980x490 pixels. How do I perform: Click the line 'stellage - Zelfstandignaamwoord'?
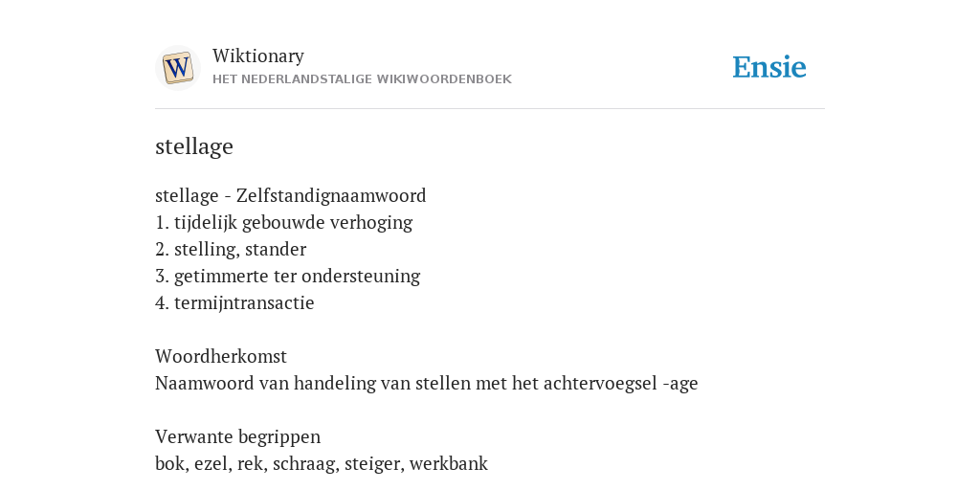coord(291,196)
